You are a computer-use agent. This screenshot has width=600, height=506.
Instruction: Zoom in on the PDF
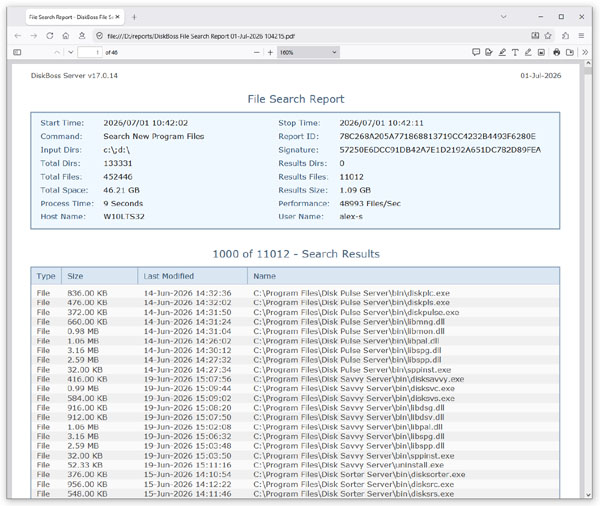(x=270, y=52)
